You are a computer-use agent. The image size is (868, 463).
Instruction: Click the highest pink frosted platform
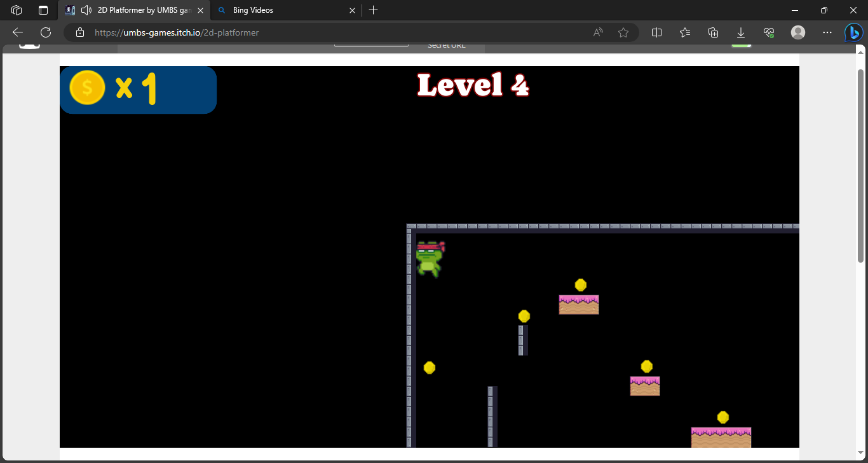579,305
